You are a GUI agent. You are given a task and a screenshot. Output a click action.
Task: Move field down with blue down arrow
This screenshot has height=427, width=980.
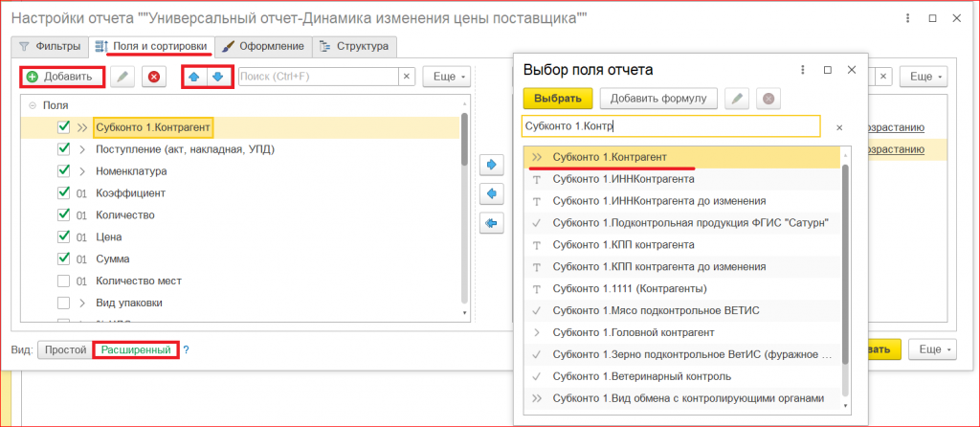pyautogui.click(x=218, y=77)
